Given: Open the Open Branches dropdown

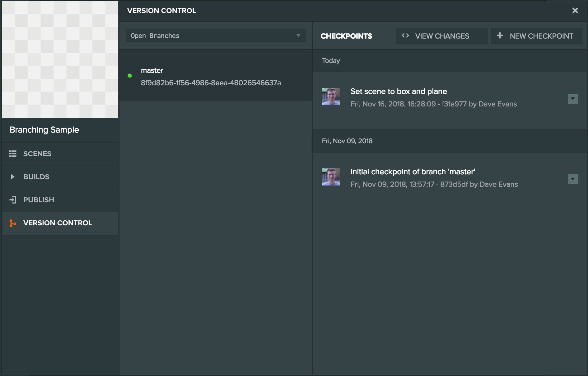Looking at the screenshot, I should pyautogui.click(x=216, y=35).
